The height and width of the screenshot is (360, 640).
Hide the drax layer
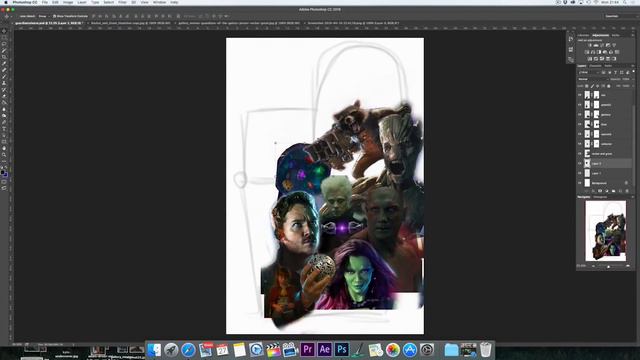580,124
